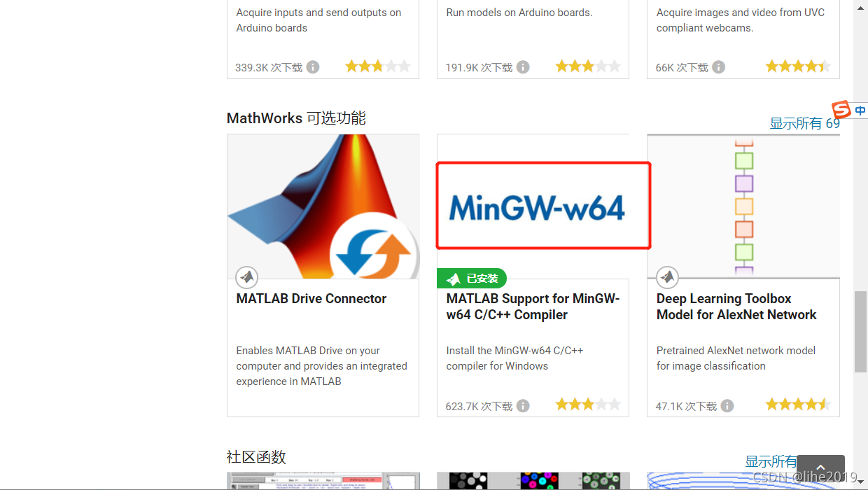Click the '339.3K 次下载' download count
868x490 pixels.
pyautogui.click(x=269, y=68)
